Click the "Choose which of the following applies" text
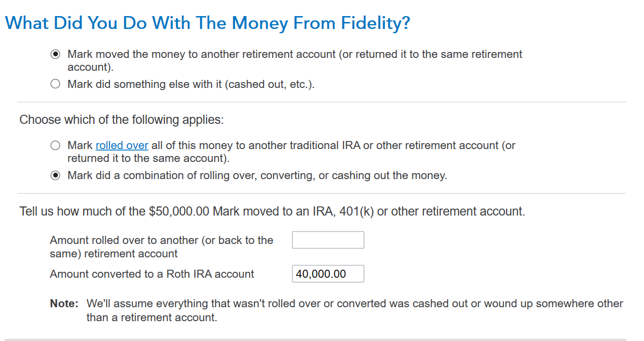 coord(121,120)
